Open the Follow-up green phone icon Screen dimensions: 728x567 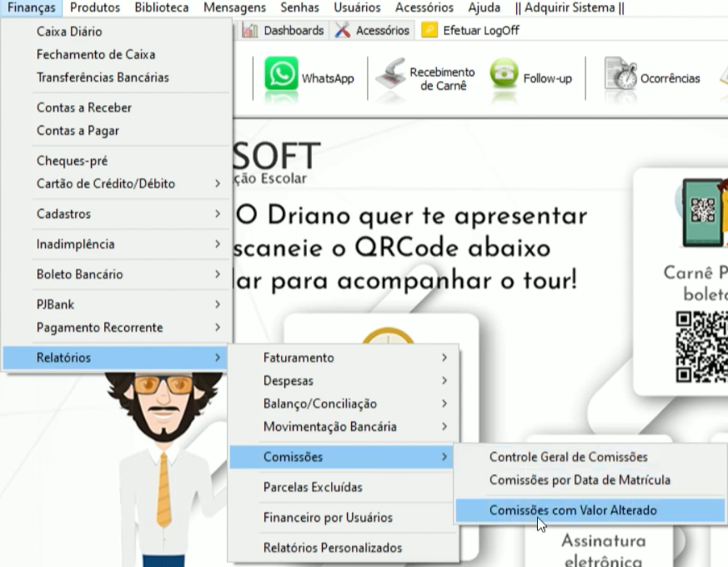(x=505, y=73)
